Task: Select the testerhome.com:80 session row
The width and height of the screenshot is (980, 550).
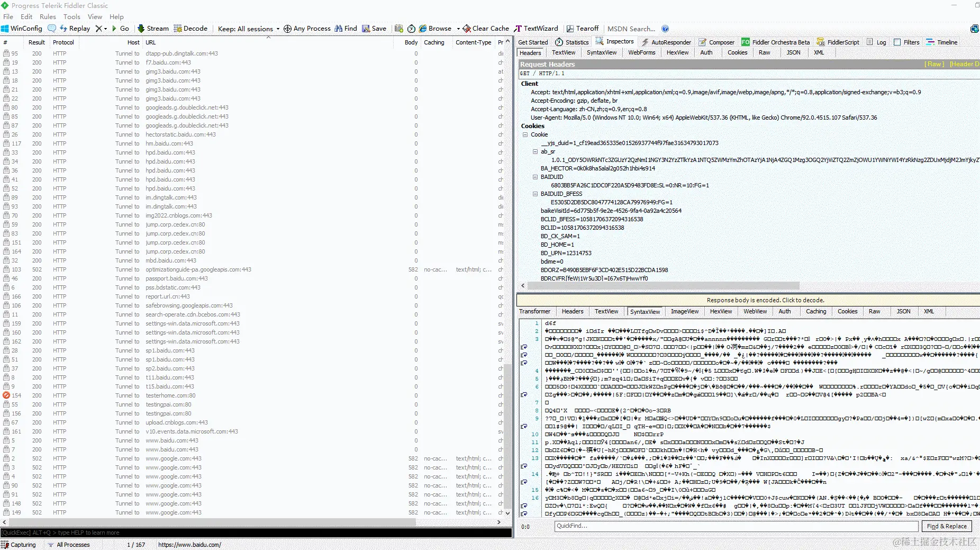Action: click(252, 395)
